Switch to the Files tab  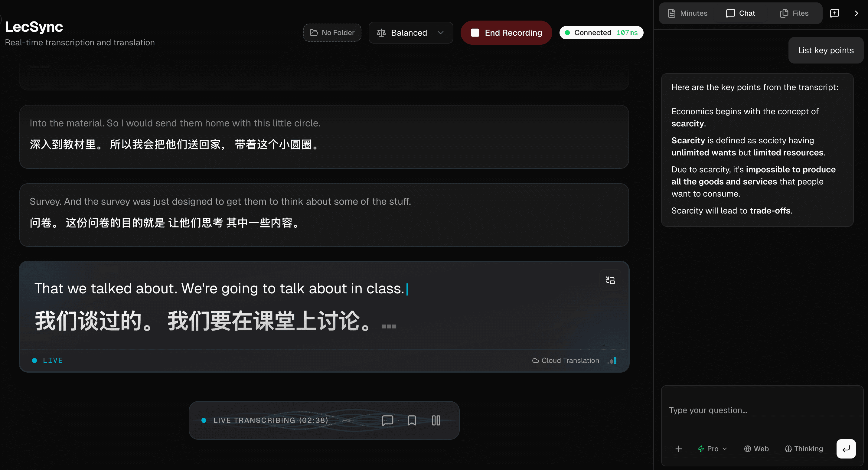[x=794, y=13]
